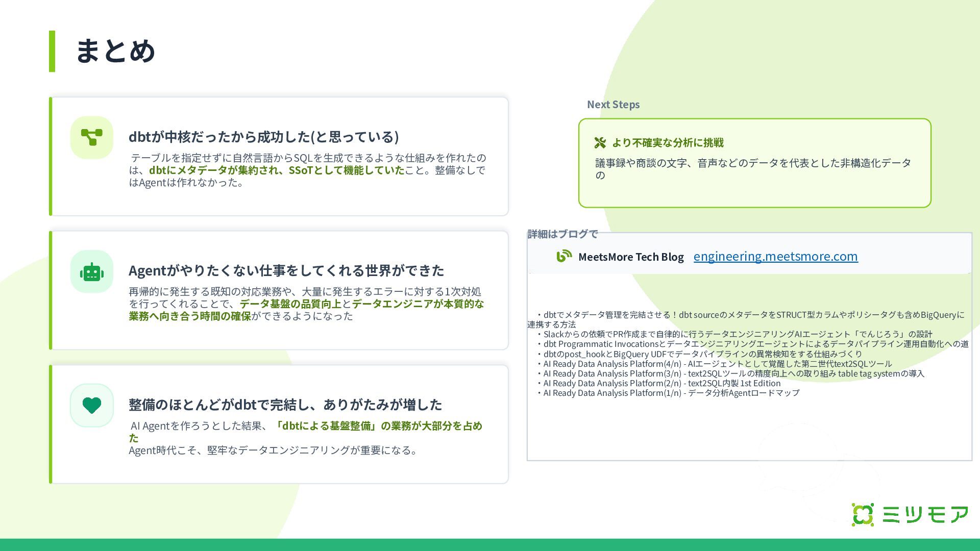Click the '詳細はブログで' label
980x551 pixels.
(x=562, y=234)
